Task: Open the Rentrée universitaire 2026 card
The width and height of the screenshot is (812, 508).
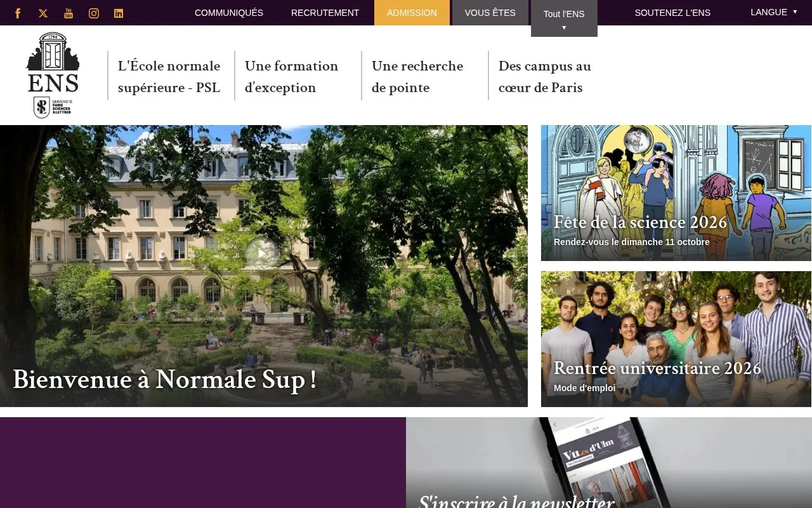Action: click(676, 339)
